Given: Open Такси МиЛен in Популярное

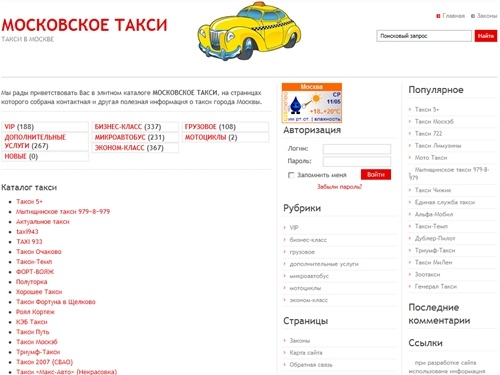Looking at the screenshot, I should tap(433, 262).
